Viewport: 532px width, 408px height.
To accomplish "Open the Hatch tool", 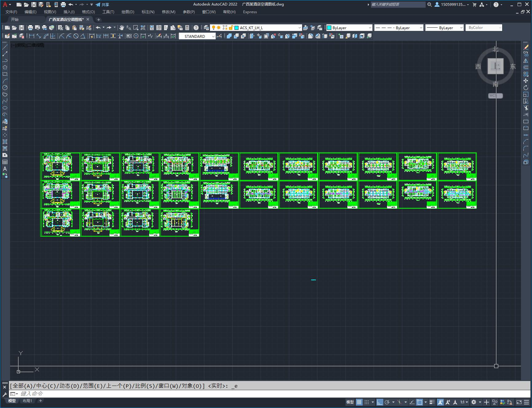I will point(5,142).
